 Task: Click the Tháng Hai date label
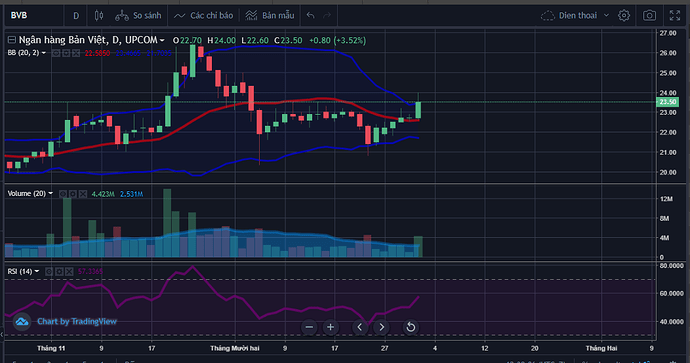pos(601,348)
